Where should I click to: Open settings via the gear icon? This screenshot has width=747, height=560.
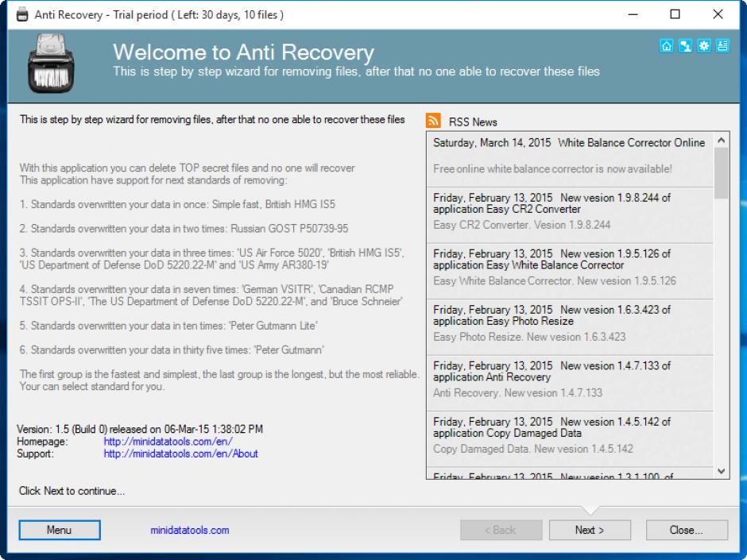pyautogui.click(x=703, y=46)
